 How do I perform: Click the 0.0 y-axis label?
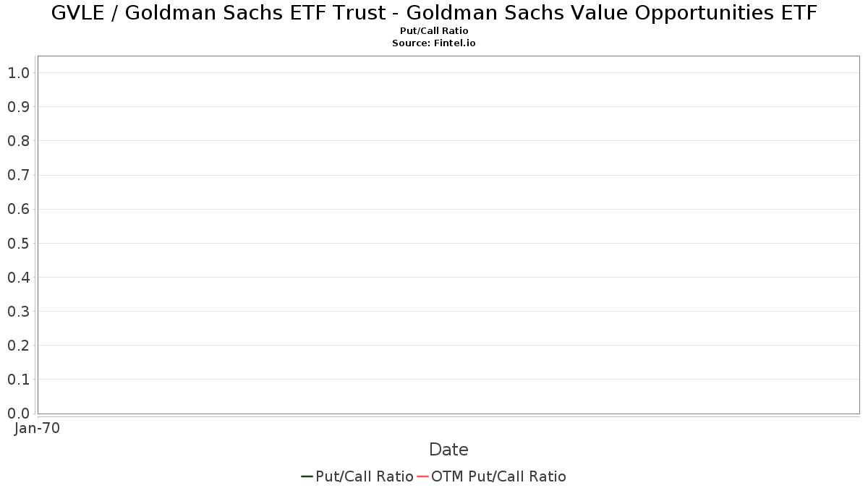point(18,414)
